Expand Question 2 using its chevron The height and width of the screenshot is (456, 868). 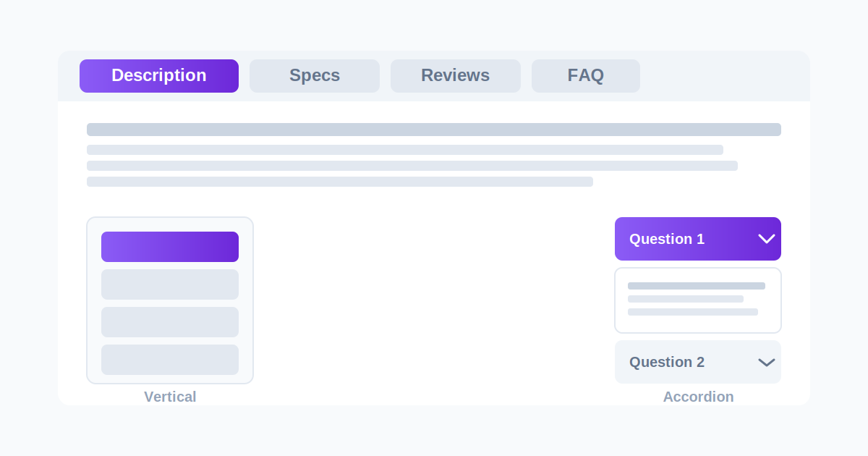coord(767,362)
